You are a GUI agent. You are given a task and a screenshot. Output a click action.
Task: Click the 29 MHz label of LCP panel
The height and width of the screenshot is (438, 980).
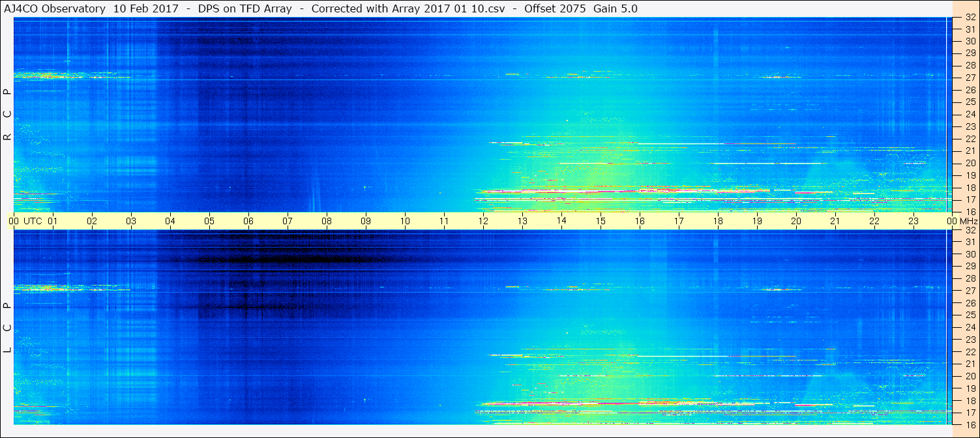pos(970,267)
